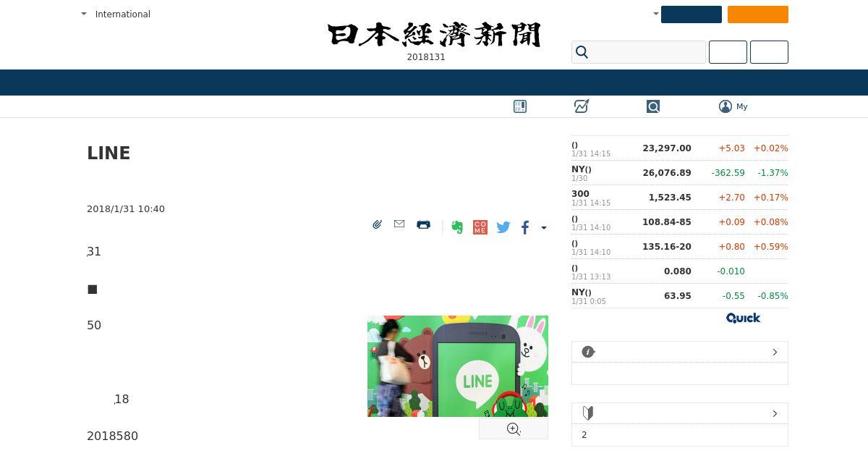Screen dimensions: 868x456
Task: Select 300 index row valued 1,523.45
Action: pyautogui.click(x=680, y=198)
